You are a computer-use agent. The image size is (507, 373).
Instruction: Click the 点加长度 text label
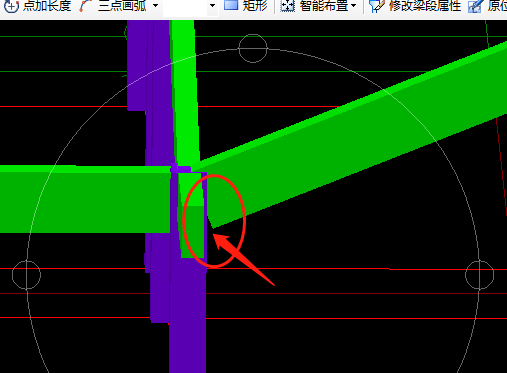47,6
